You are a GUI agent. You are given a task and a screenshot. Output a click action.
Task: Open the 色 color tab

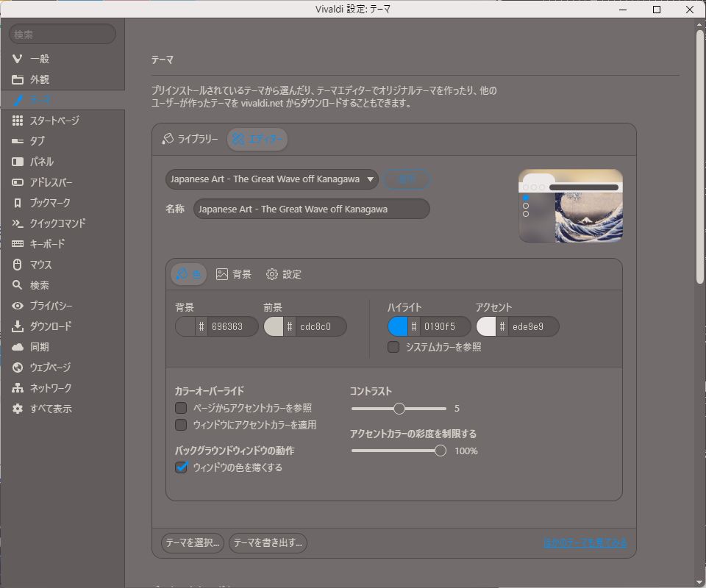click(189, 274)
